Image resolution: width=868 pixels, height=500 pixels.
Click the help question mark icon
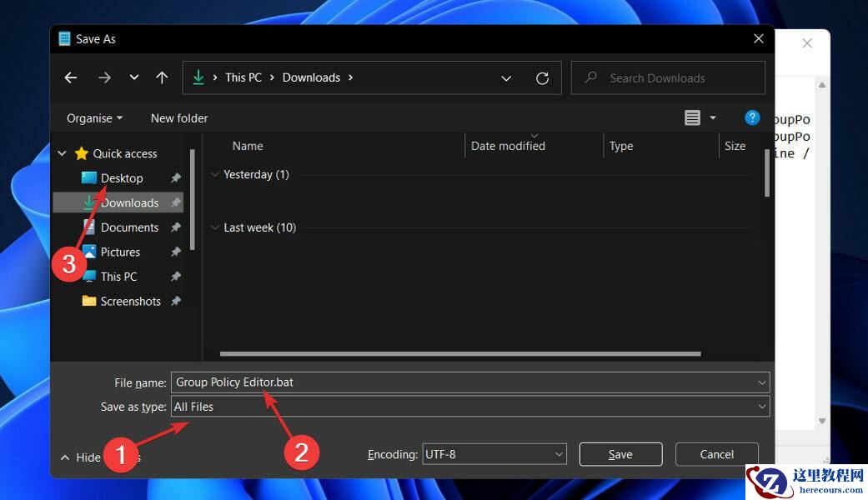pyautogui.click(x=752, y=117)
